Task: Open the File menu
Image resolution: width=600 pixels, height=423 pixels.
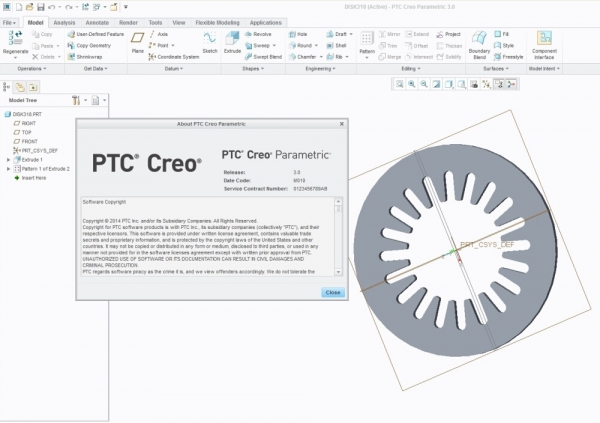Action: [x=9, y=23]
